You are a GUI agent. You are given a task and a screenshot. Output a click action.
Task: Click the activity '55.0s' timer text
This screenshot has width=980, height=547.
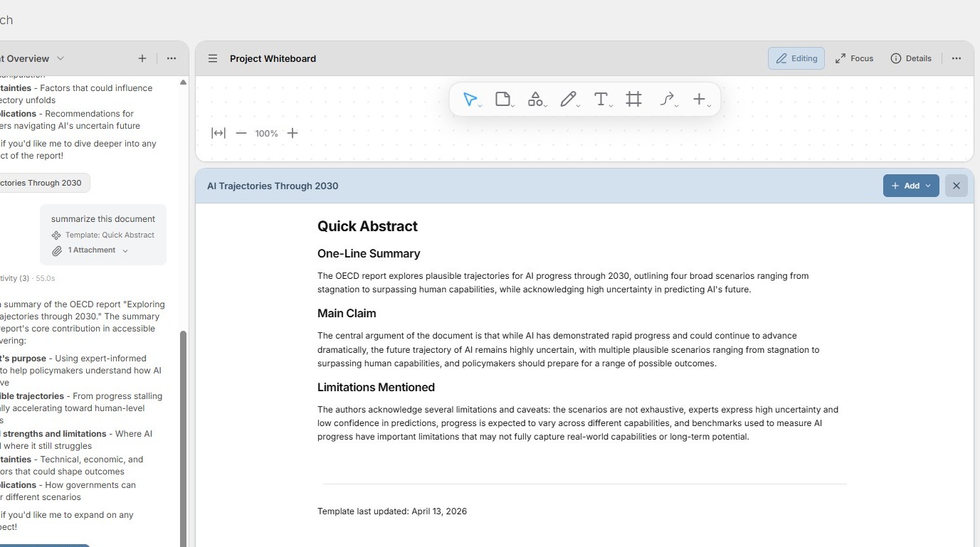[46, 278]
